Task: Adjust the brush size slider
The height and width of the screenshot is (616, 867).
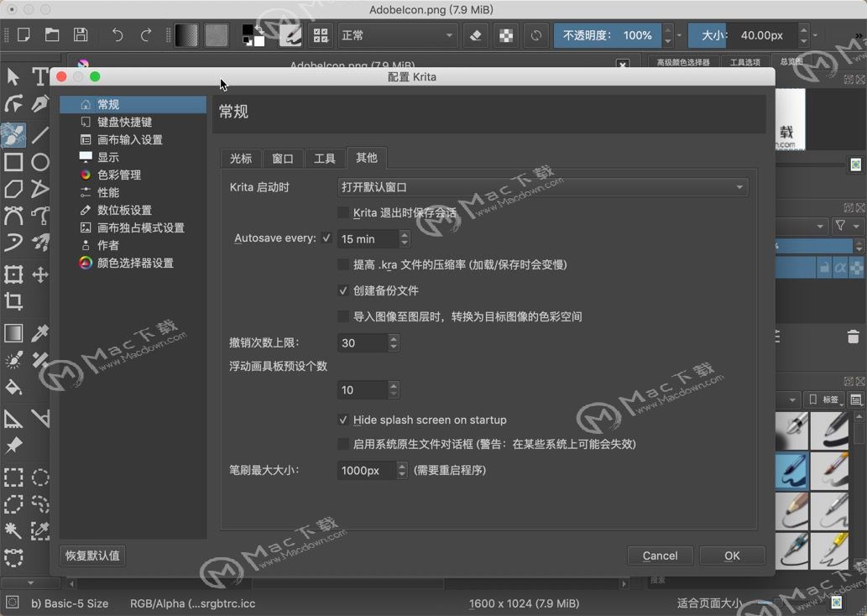Action: 743,35
